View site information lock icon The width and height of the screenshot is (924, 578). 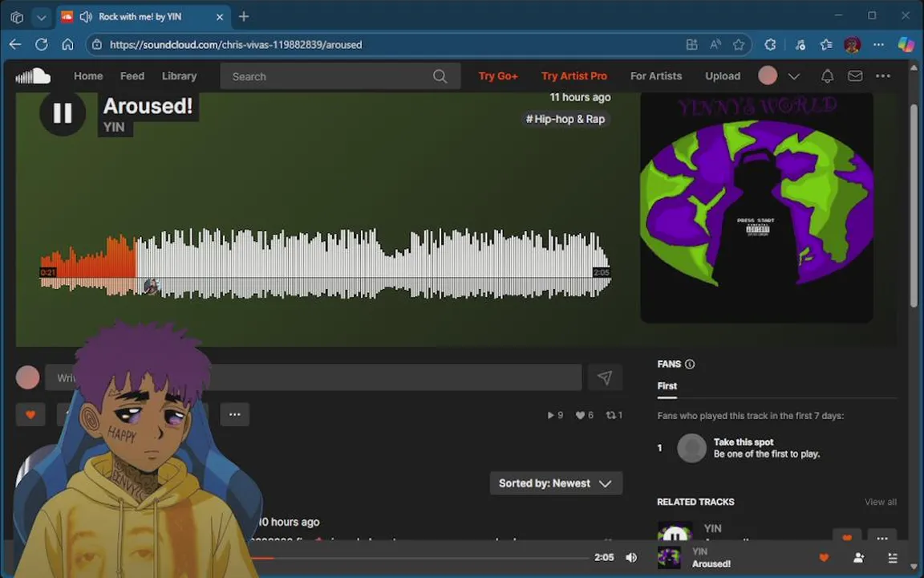(97, 44)
